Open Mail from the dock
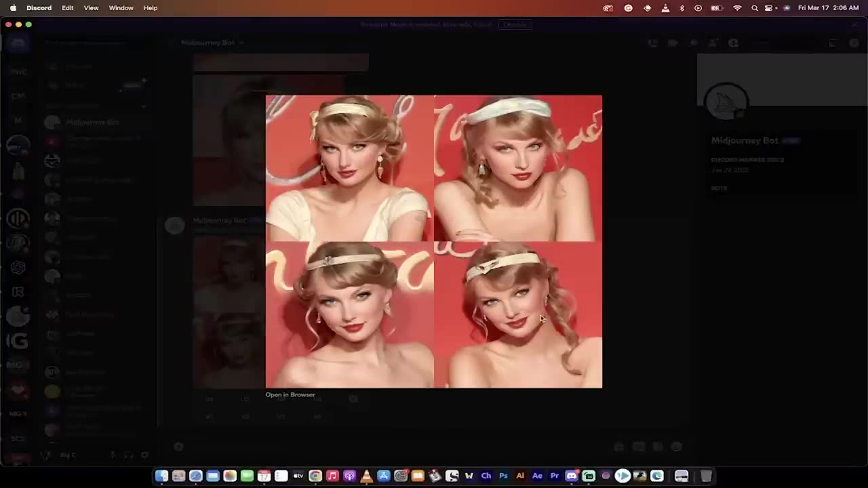 pyautogui.click(x=212, y=476)
